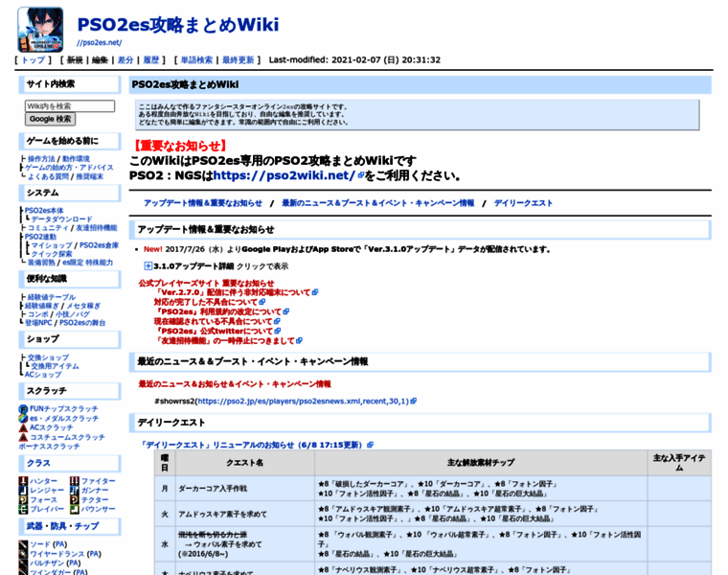
Task: Click the ダーカーコア入手作戦 quest cell
Action: [x=245, y=488]
